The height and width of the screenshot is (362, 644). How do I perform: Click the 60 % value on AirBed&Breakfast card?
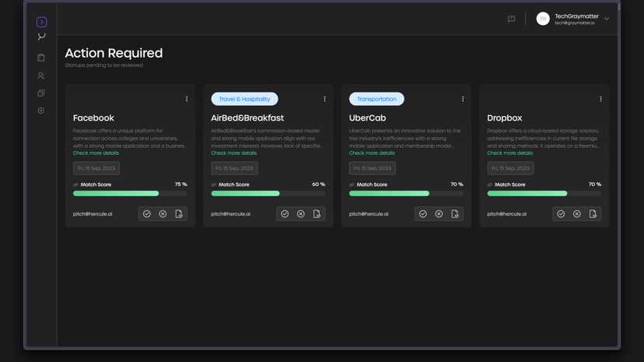[319, 185]
